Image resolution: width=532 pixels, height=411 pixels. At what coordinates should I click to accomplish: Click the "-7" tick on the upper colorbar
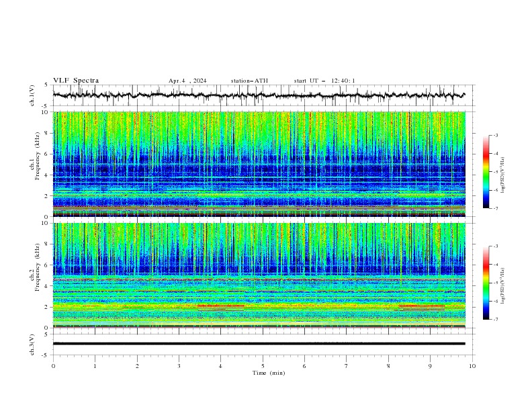click(x=495, y=208)
